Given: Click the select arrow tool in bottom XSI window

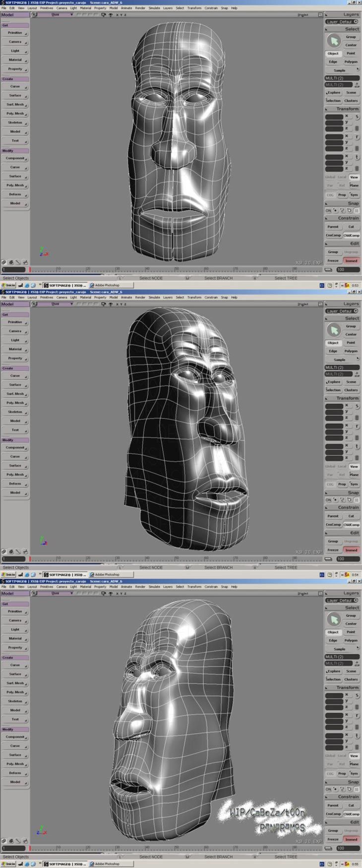Looking at the screenshot, I should 334,619.
